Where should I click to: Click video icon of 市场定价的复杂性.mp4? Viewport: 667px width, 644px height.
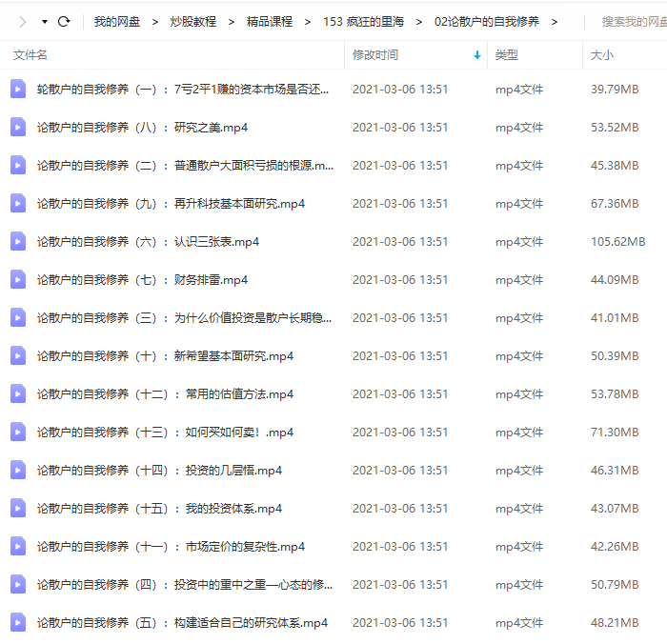click(x=18, y=546)
